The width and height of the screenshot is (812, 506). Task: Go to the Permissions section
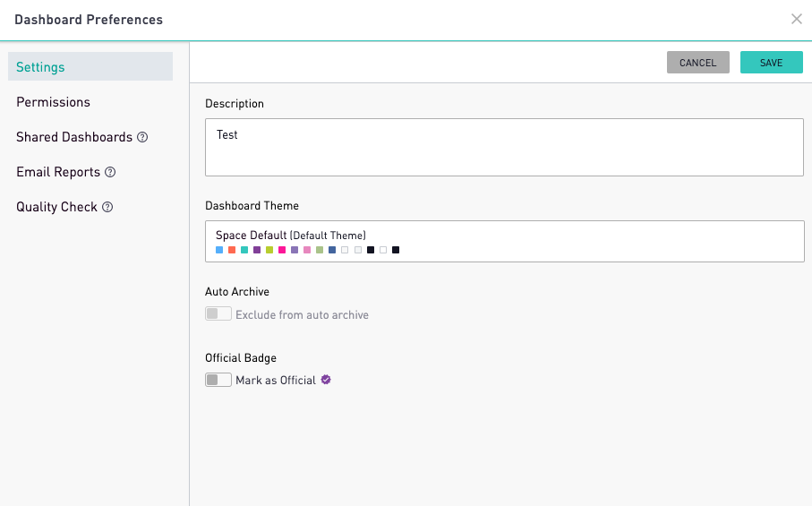(x=54, y=102)
